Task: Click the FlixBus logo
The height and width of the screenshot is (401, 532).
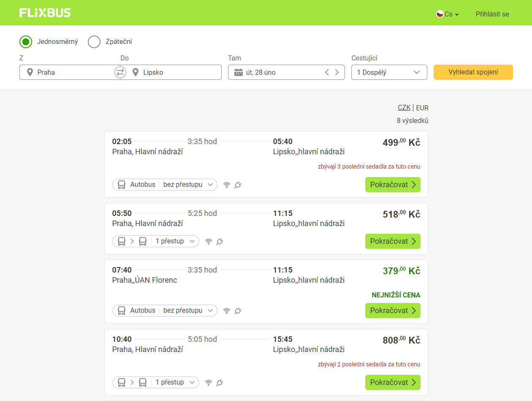Action: [x=45, y=13]
